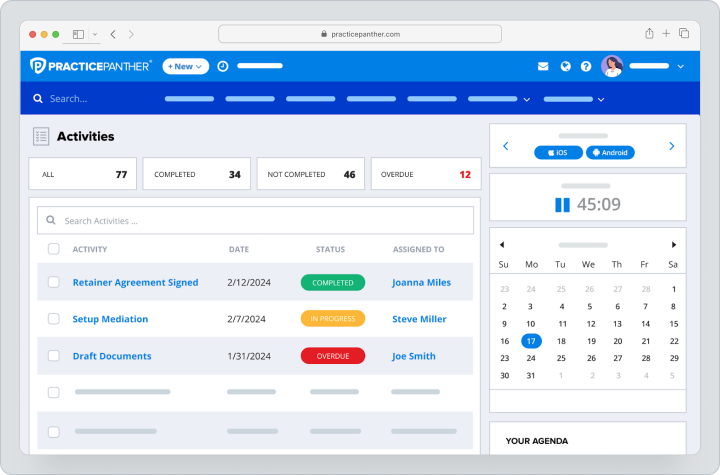Screen dimensions: 720x475
Task: Go to next month in calendar
Action: click(x=674, y=245)
